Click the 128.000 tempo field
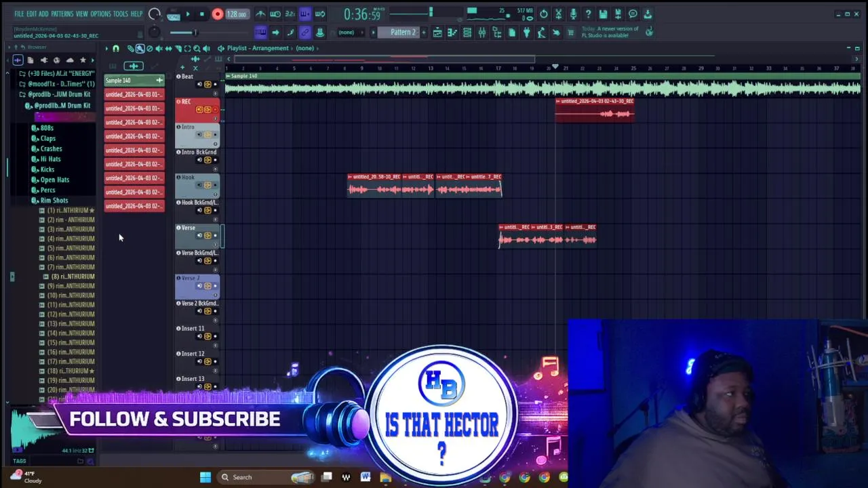 [x=237, y=14]
